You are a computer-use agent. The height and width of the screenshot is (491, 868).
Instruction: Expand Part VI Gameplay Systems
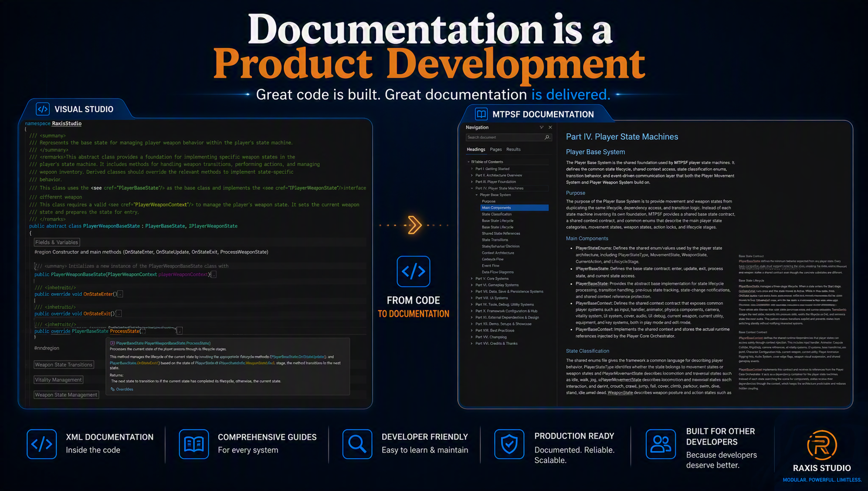(x=472, y=285)
